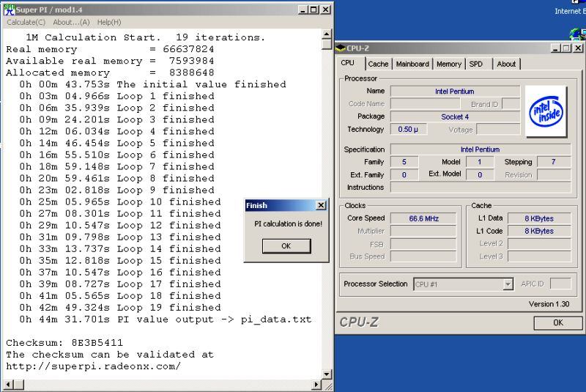Click the L1 Data value 8 KBytes
Screen dimensions: 586x392
tap(539, 218)
